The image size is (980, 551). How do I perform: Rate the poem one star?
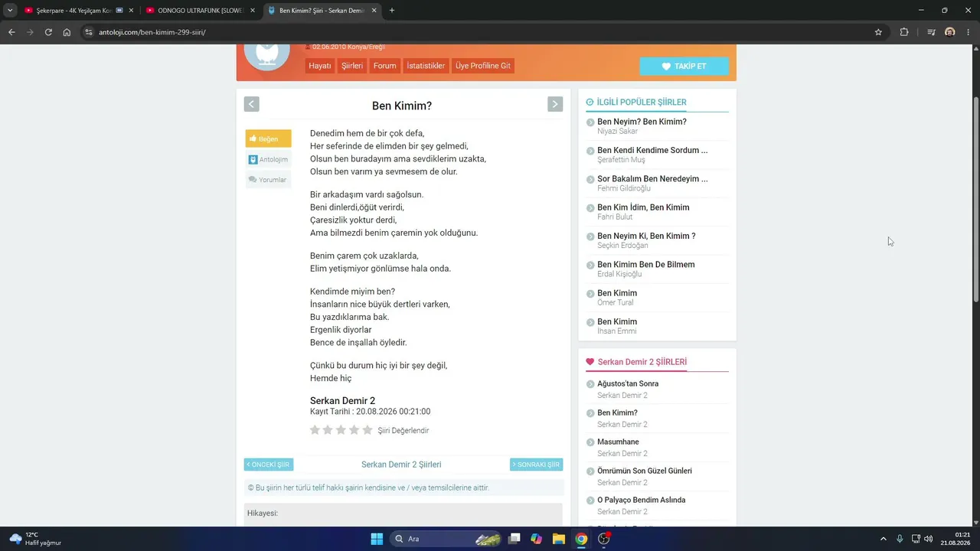pyautogui.click(x=315, y=430)
